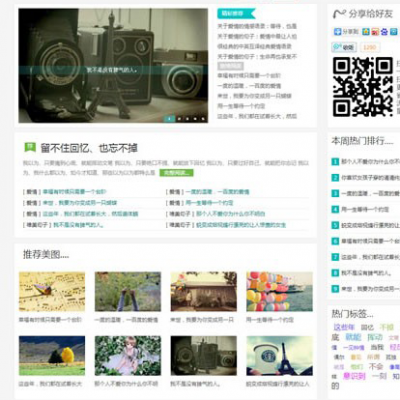
Task: Share via the red Sina Weibo icon
Action: pyautogui.click(x=375, y=32)
